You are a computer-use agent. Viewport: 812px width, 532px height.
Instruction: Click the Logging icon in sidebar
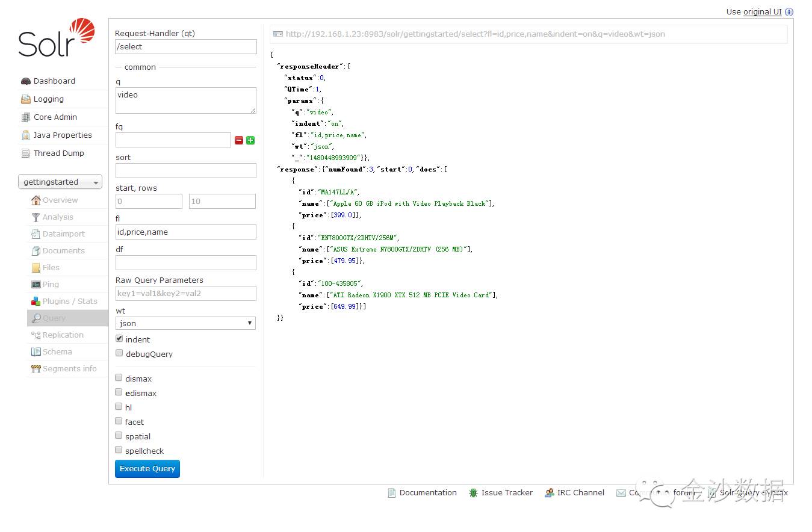[x=25, y=99]
